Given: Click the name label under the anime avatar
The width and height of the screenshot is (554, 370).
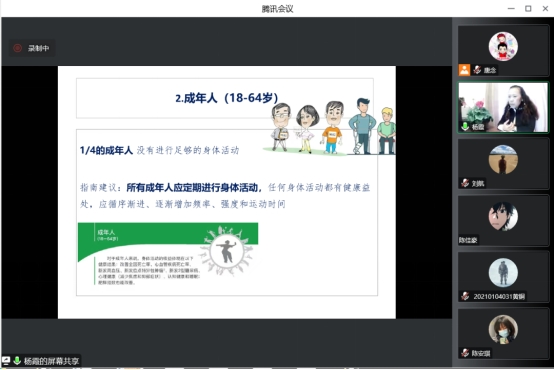Looking at the screenshot, I should (468, 240).
